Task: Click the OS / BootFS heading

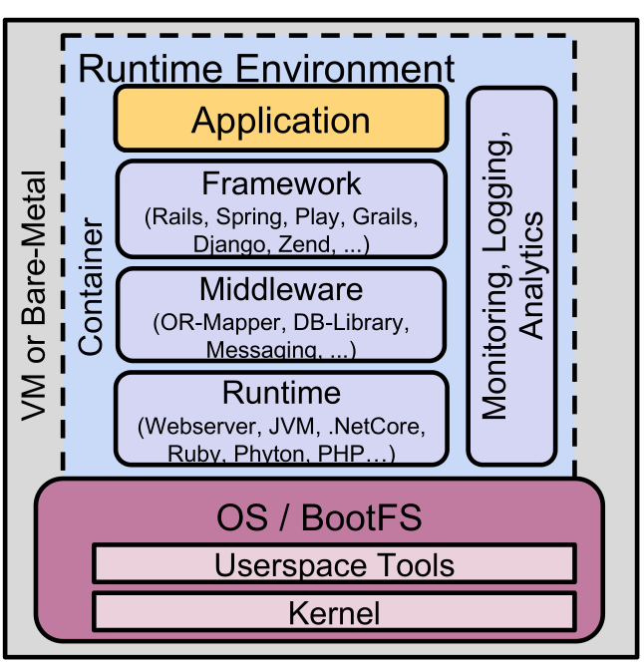Action: pos(319,517)
